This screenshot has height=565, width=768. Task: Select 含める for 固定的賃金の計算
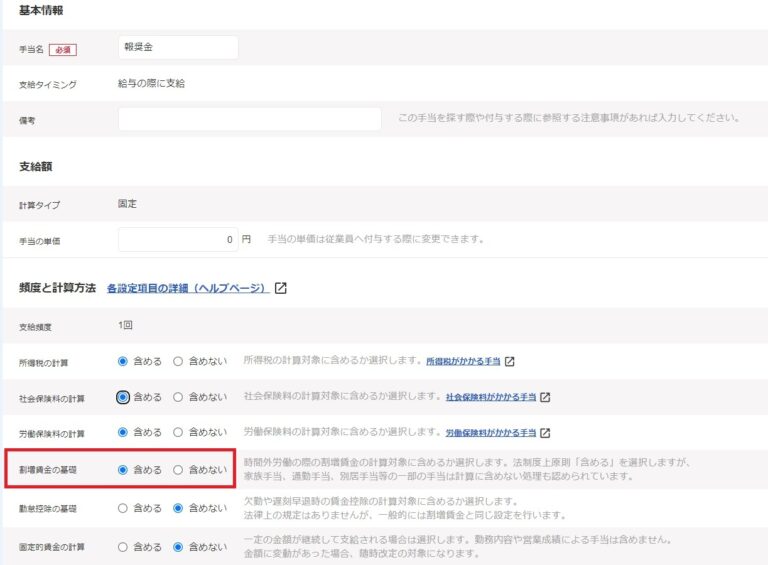click(x=123, y=547)
